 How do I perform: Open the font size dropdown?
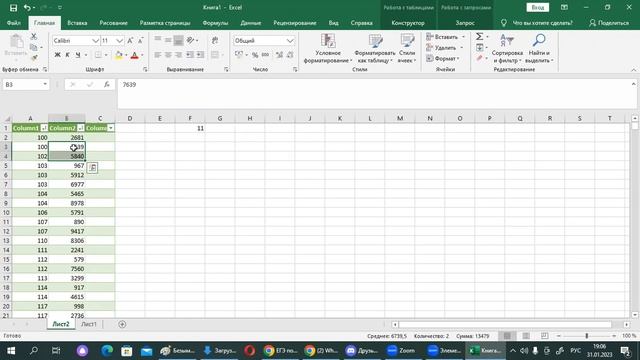[x=119, y=41]
